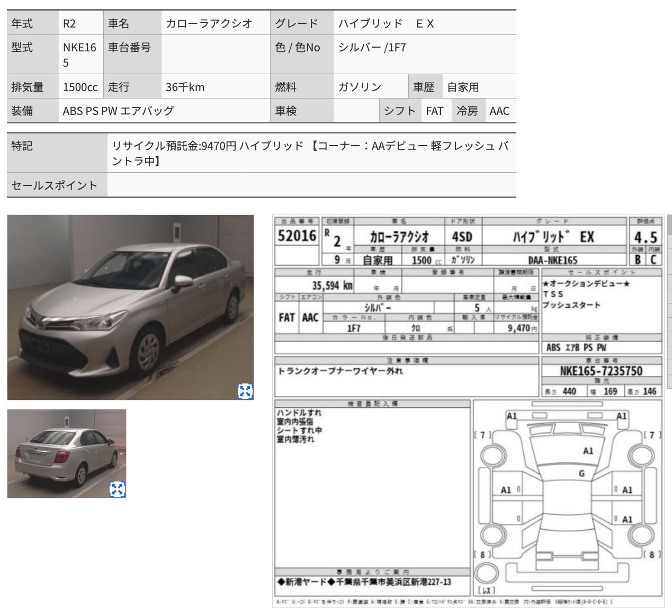The height and width of the screenshot is (616, 672).
Task: Click the グレード label
Action: [297, 23]
